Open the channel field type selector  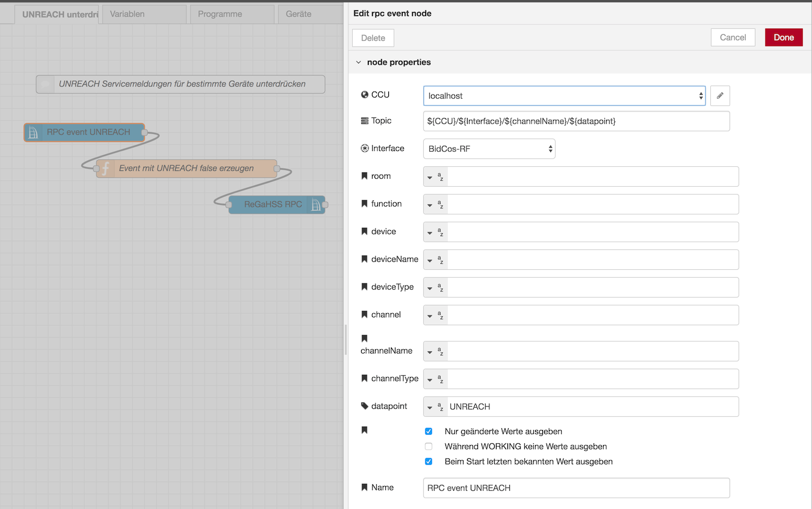click(x=435, y=315)
